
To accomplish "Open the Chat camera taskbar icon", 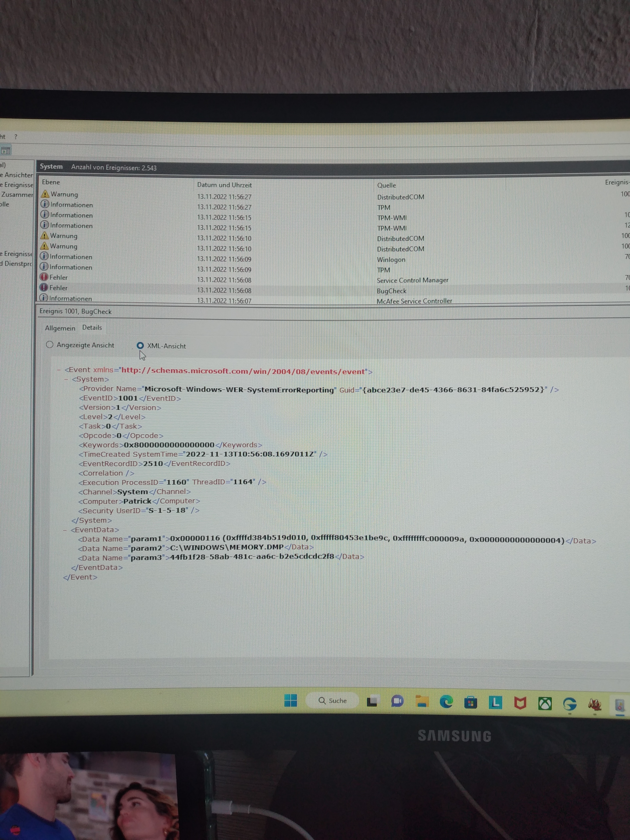I will click(x=397, y=701).
